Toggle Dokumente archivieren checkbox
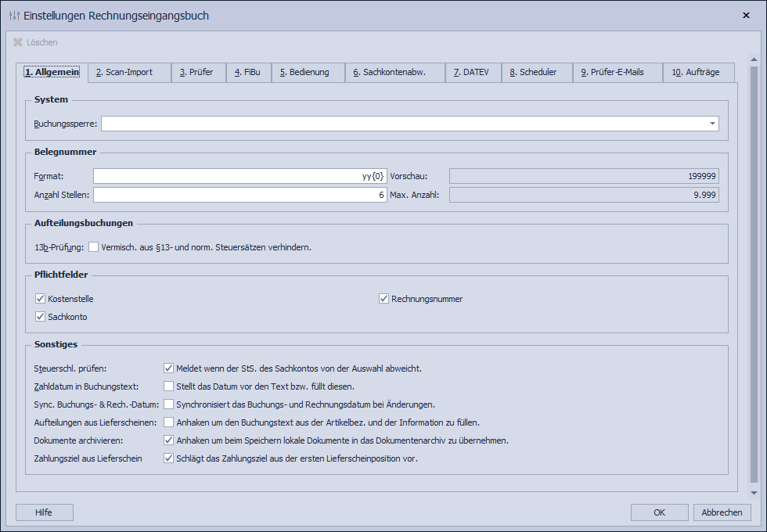Screen dimensions: 767x532 point(168,440)
